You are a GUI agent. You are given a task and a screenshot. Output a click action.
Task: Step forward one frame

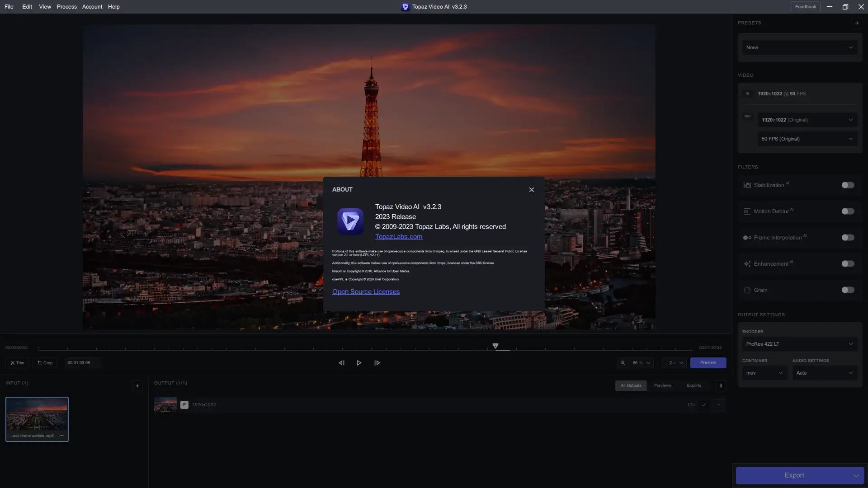pyautogui.click(x=377, y=363)
